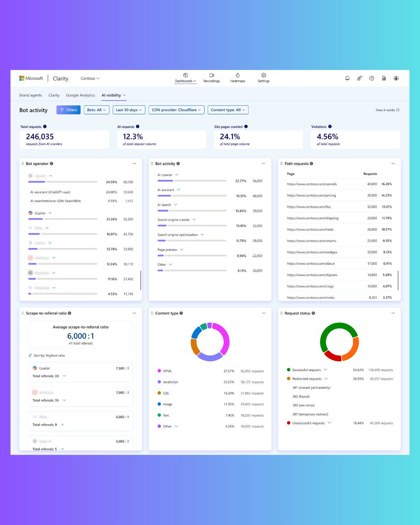Open the Bots: All filter dropdown
This screenshot has height=525, width=420.
(x=96, y=110)
